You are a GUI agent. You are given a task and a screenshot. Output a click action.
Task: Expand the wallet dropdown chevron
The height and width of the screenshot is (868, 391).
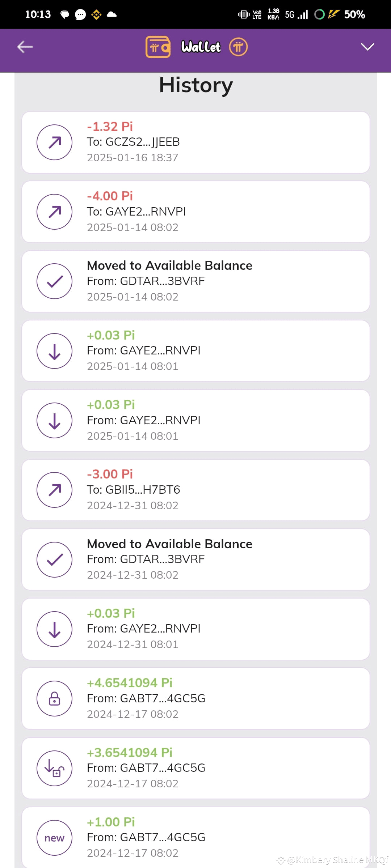point(367,47)
